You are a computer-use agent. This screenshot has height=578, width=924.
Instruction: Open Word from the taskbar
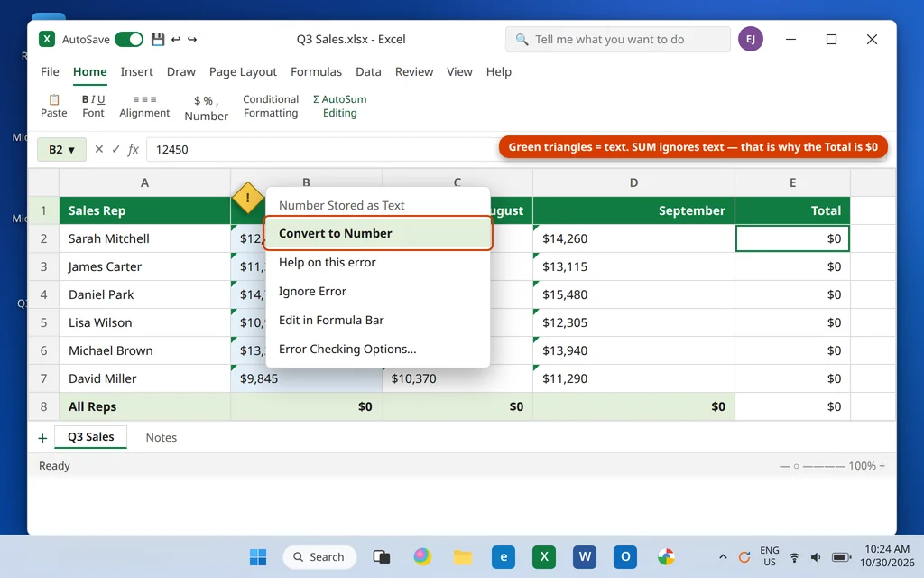[585, 556]
